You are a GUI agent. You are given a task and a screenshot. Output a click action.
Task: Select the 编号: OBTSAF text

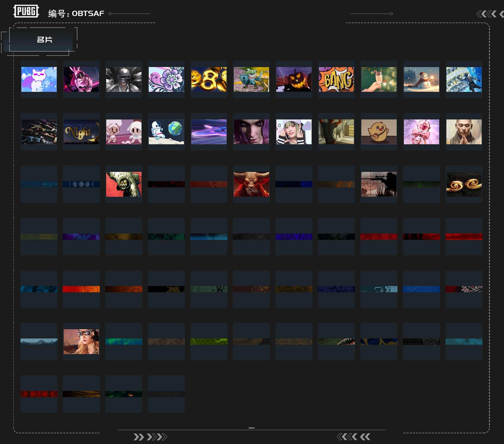pyautogui.click(x=76, y=13)
